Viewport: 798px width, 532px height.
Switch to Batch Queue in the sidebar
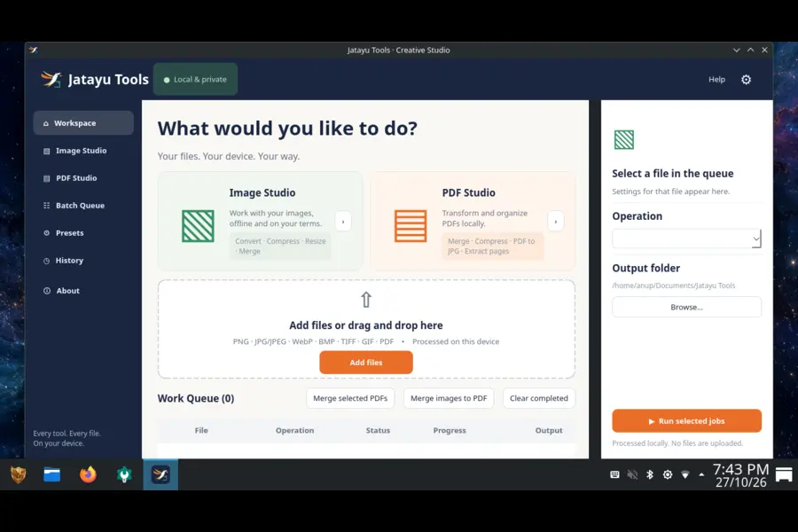coord(83,206)
